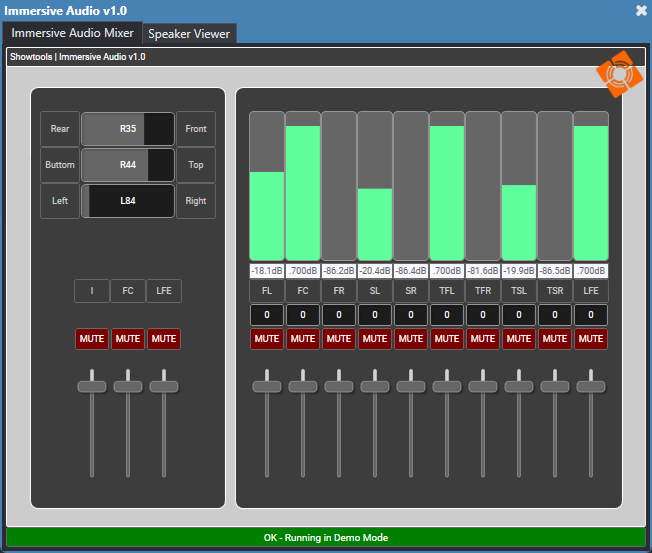Mute the SR speaker channel
The width and height of the screenshot is (652, 553).
[x=411, y=339]
